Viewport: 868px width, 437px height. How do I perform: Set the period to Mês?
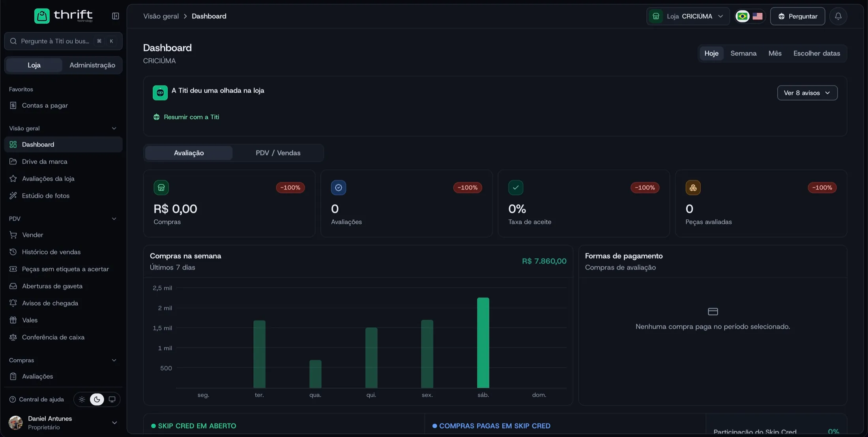point(774,53)
